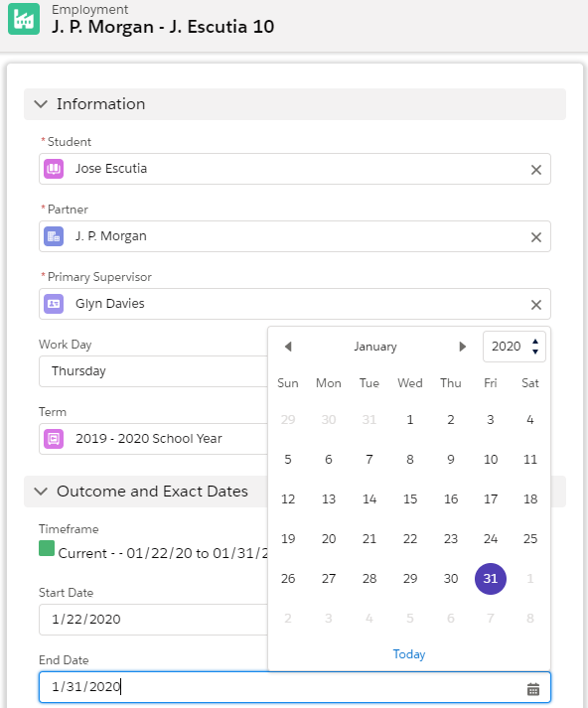Select highlighted date 31 in calendar
588x708 pixels.
tap(491, 578)
